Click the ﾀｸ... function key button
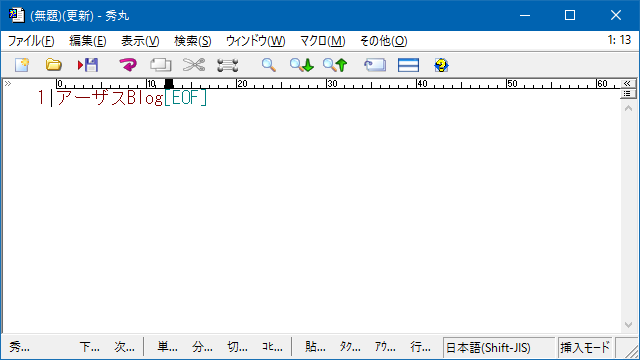Viewport: 640px width, 360px height. coord(350,347)
